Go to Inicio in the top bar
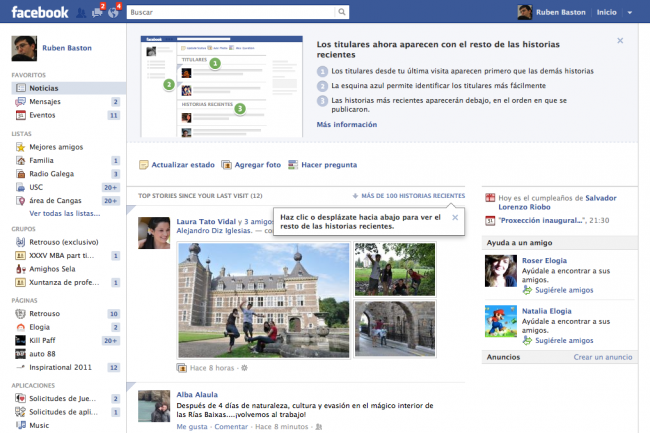Image resolution: width=650 pixels, height=433 pixels. click(606, 12)
